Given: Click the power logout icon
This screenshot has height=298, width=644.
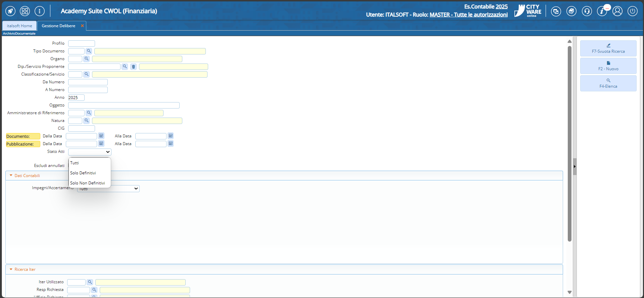Looking at the screenshot, I should click(x=632, y=11).
